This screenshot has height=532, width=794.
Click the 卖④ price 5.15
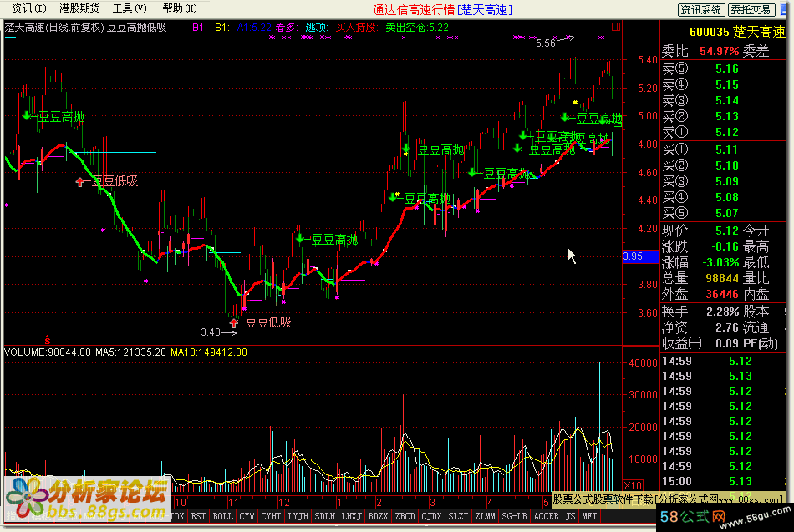727,84
